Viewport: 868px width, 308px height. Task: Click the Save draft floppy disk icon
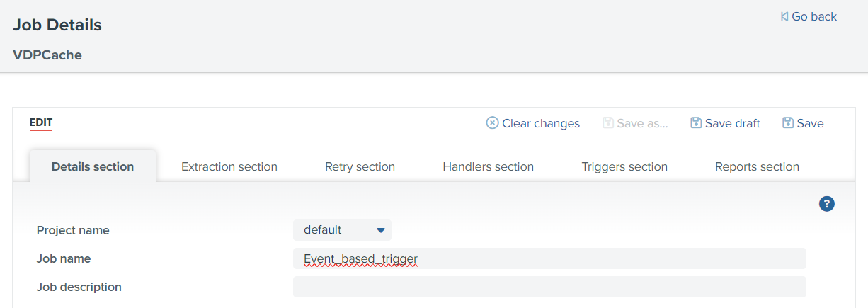pos(696,123)
